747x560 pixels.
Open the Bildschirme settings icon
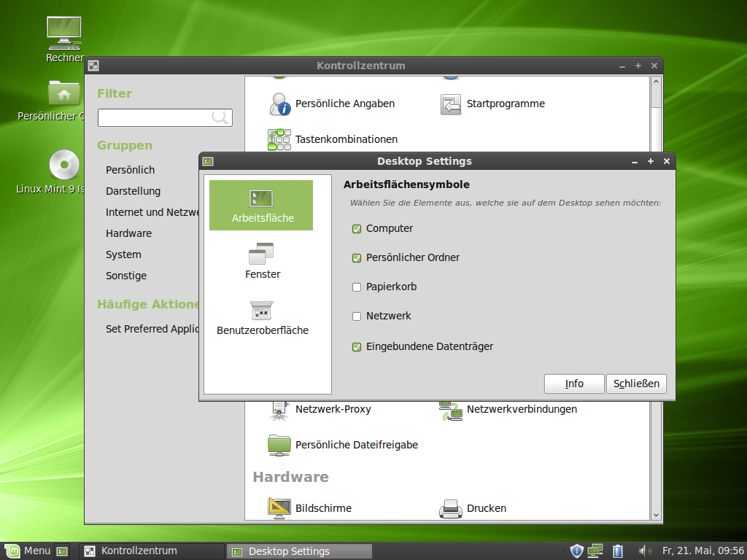click(x=322, y=508)
